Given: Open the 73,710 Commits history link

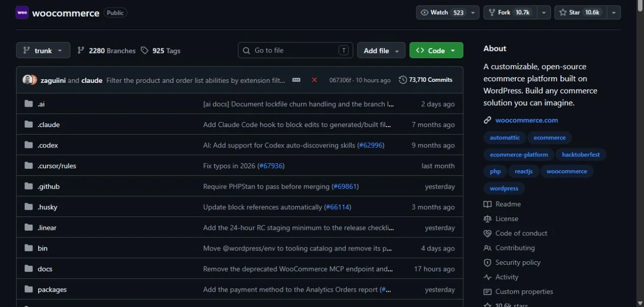Looking at the screenshot, I should (426, 80).
